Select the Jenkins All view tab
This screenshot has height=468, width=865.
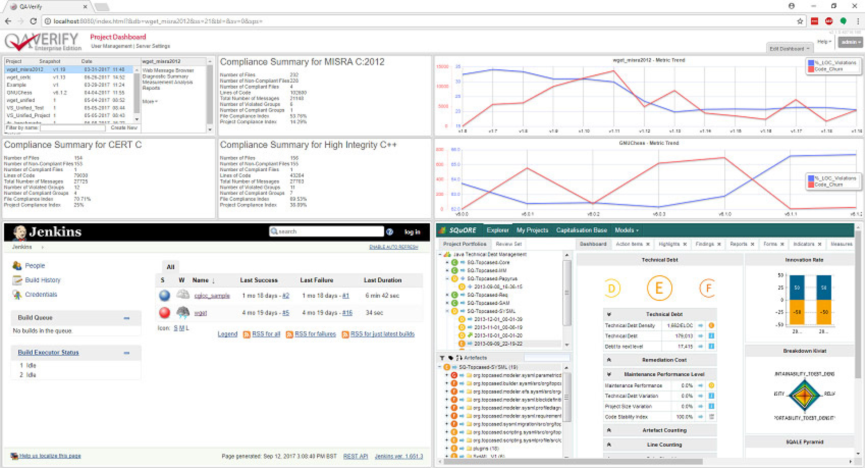170,267
